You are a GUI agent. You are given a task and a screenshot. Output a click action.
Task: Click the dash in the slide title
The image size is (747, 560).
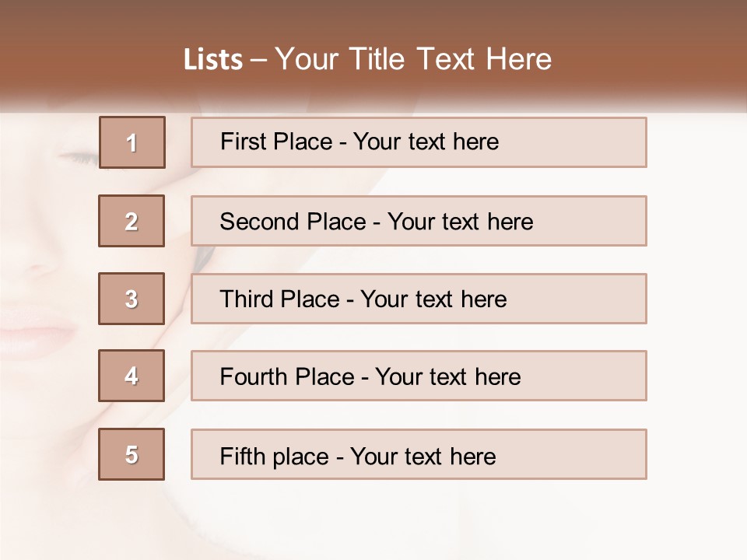259,60
